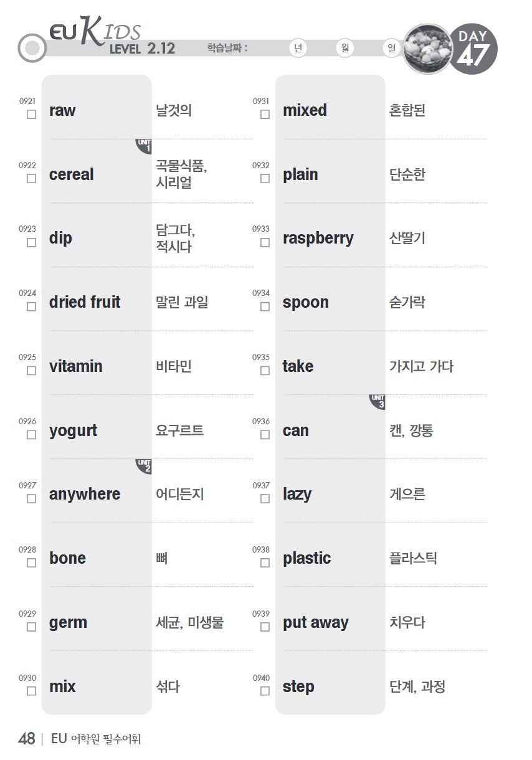Click the page number 48 footer
The image size is (532, 760).
[x=26, y=739]
